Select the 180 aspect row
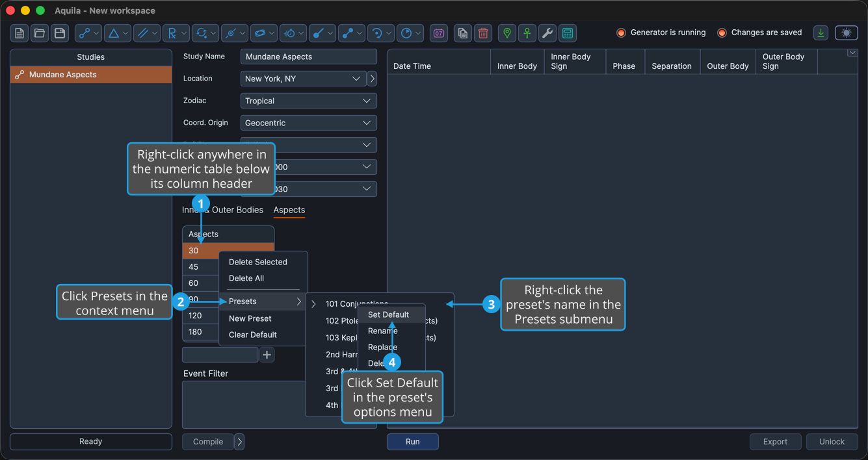The width and height of the screenshot is (868, 460). pos(200,332)
